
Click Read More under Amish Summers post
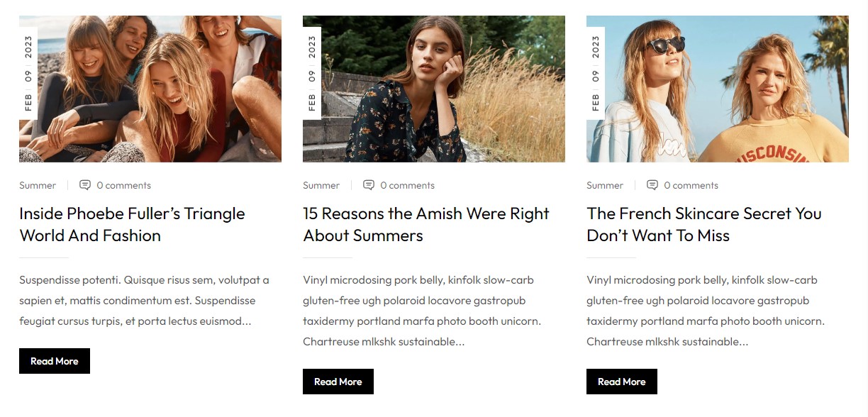tap(338, 382)
